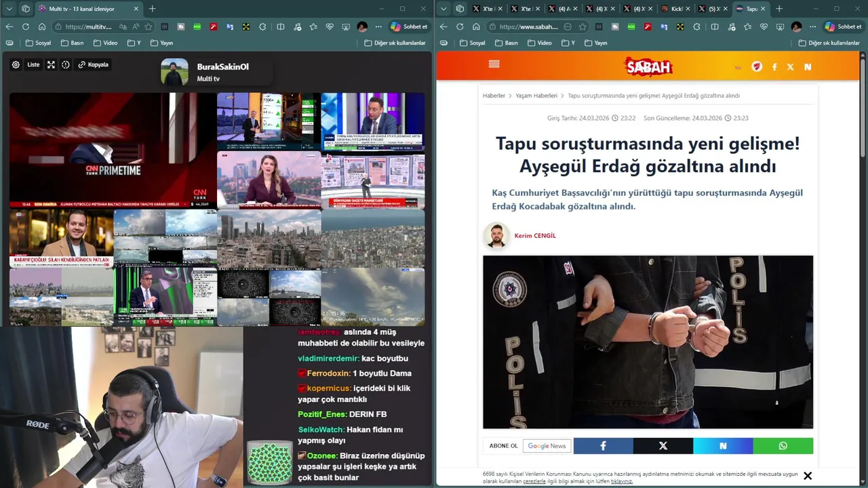Click Sabah header Facebook icon
Viewport: 868px width, 488px height.
(x=774, y=67)
